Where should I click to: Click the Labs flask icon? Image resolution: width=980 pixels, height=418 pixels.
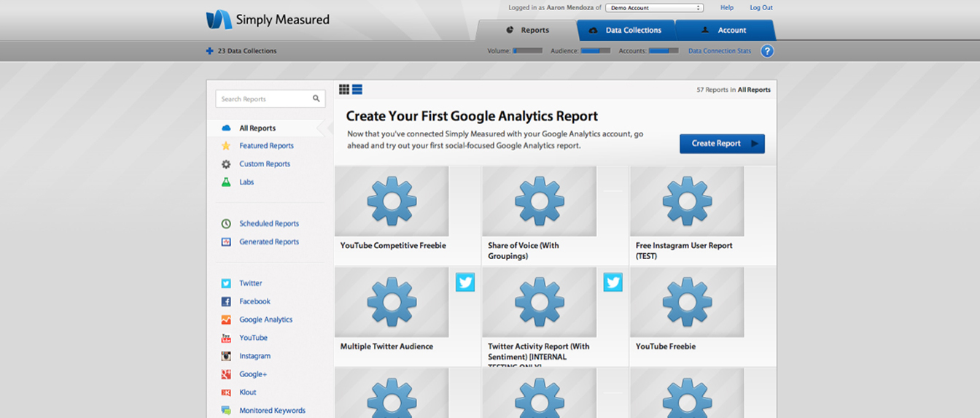point(226,182)
